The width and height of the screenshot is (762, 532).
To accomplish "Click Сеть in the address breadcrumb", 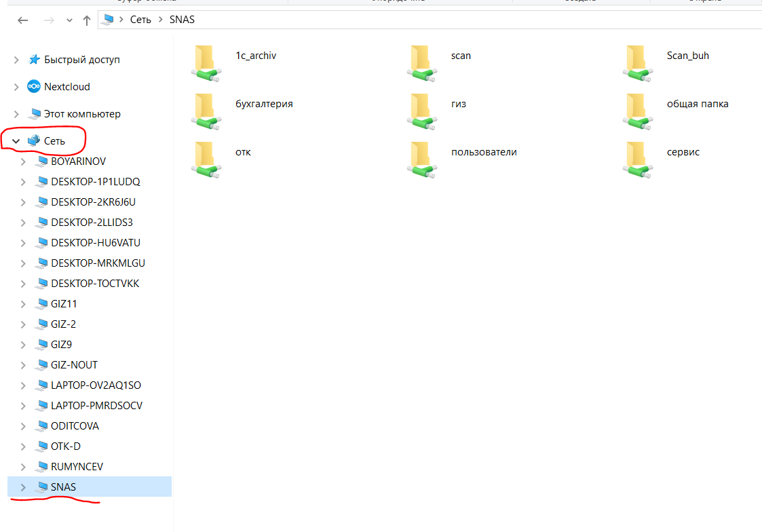I will tap(141, 20).
